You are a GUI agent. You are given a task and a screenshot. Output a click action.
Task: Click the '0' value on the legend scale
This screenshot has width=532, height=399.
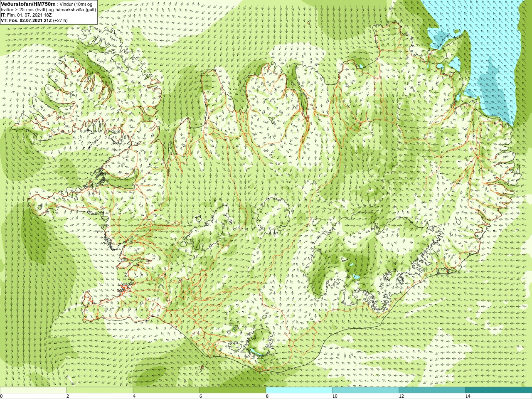point(2,396)
